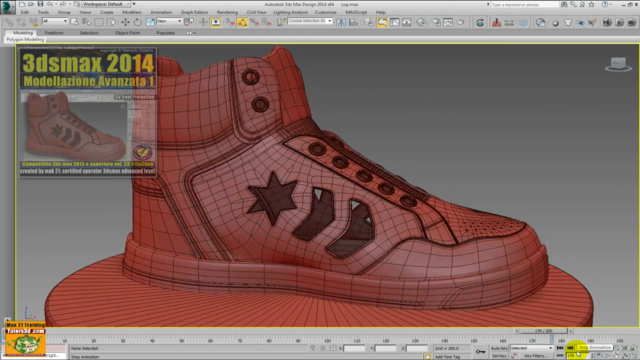640x360 pixels.
Task: Expand the Polygon Modeling panel
Action: point(25,40)
